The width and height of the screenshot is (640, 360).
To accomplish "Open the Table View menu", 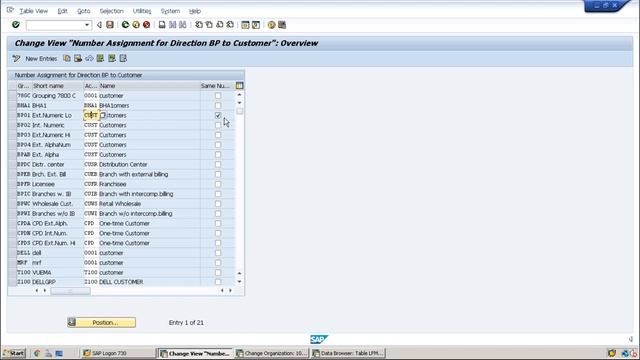I will pyautogui.click(x=33, y=11).
